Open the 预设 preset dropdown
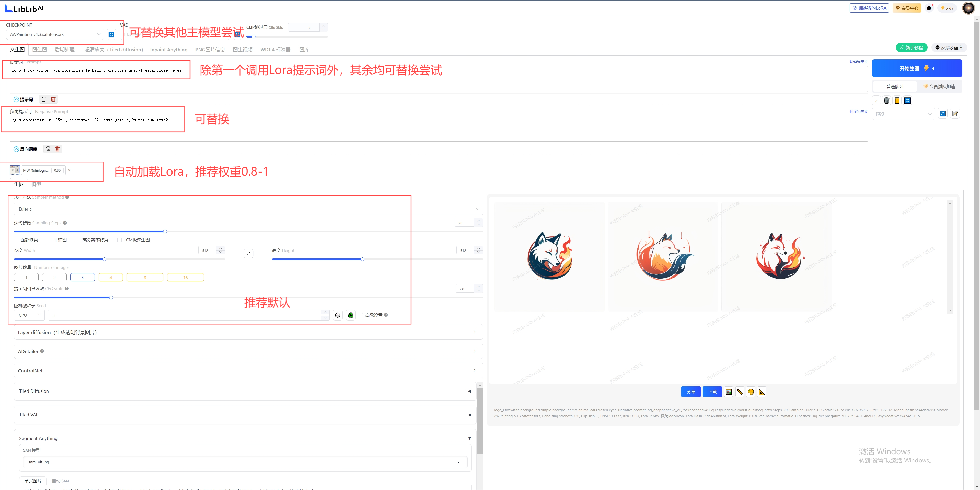The image size is (980, 490). pos(903,114)
